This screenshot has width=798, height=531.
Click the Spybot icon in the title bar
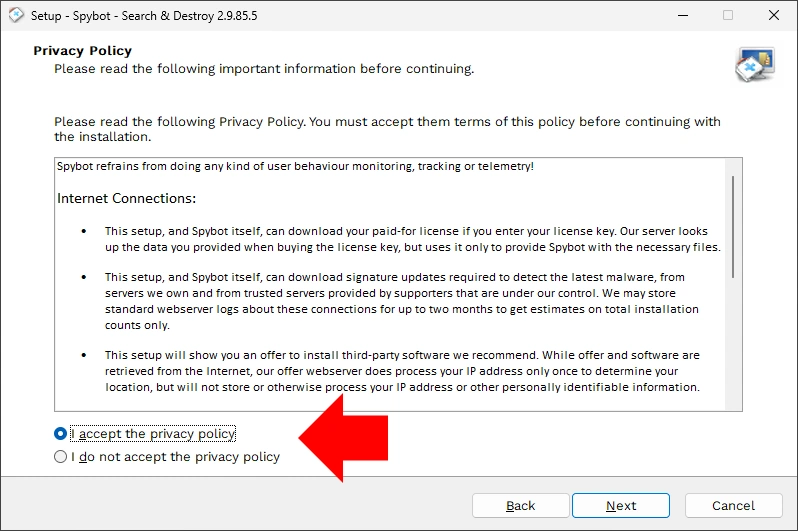tap(16, 15)
